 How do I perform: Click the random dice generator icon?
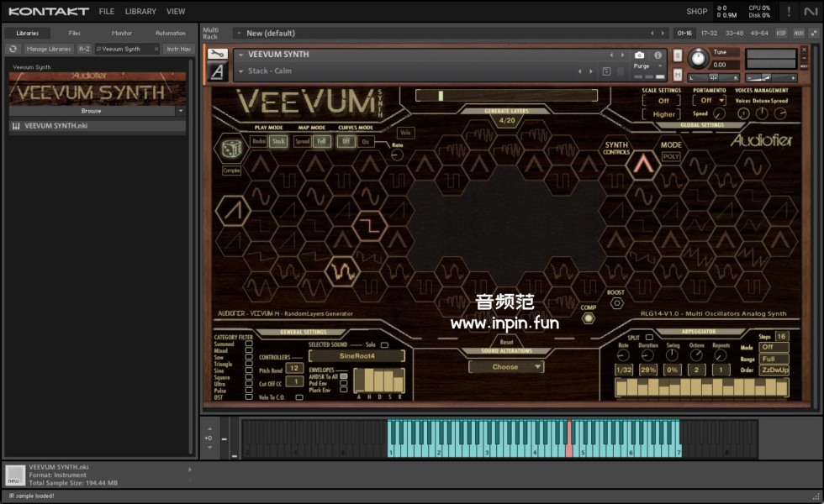coord(231,150)
